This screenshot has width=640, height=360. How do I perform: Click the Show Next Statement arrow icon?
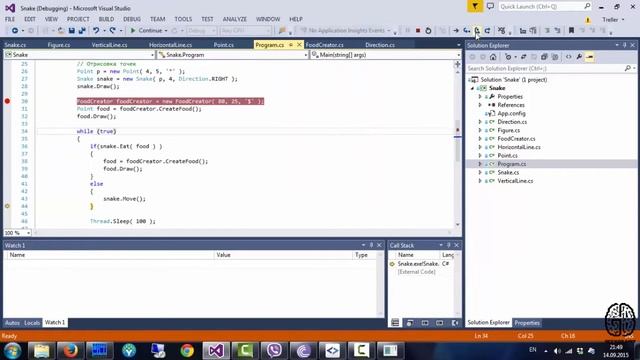tap(456, 31)
